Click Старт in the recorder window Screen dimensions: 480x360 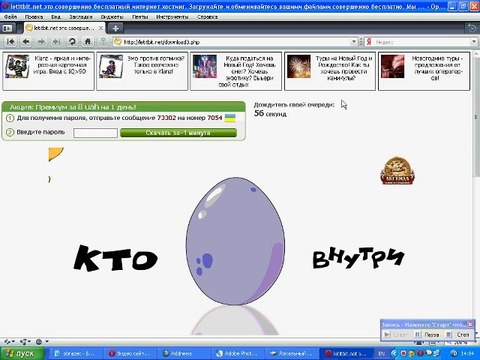pyautogui.click(x=396, y=334)
